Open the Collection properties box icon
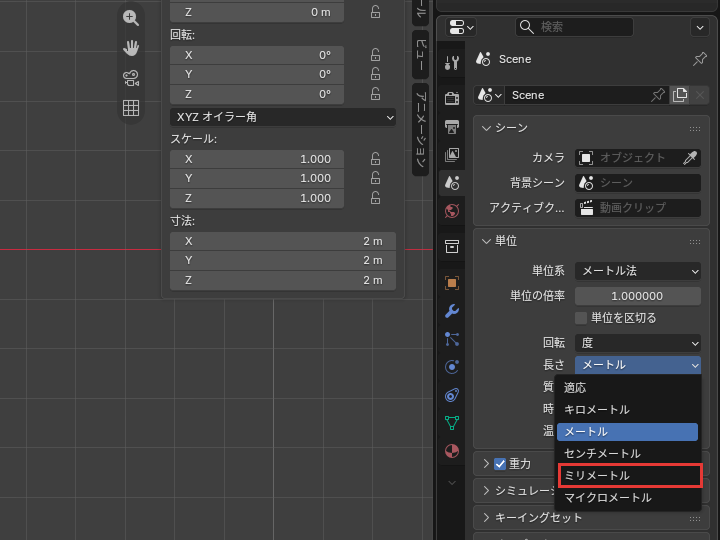 [x=452, y=247]
